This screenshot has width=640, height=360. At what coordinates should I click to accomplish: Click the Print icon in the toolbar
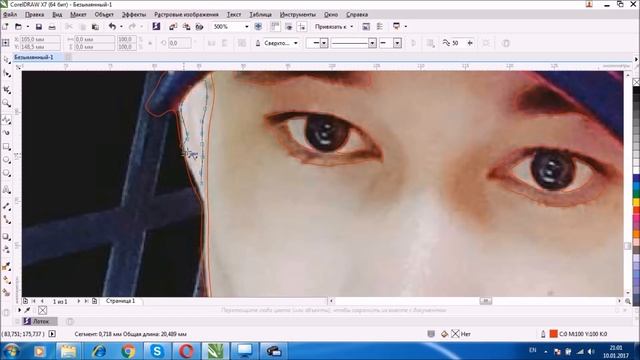click(x=52, y=27)
